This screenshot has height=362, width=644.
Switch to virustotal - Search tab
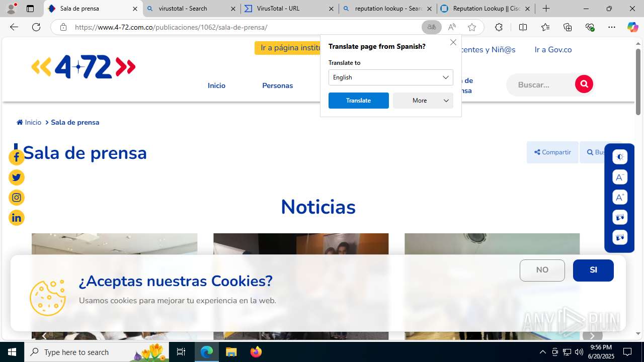191,9
